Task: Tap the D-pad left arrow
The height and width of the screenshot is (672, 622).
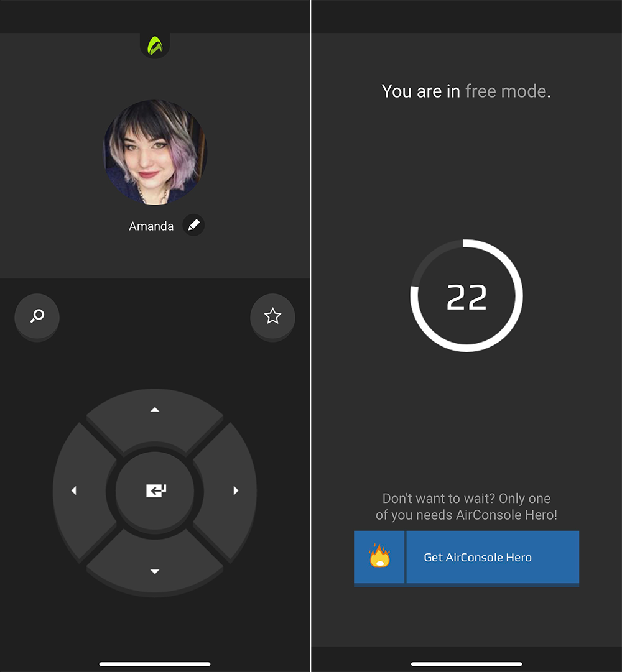Action: [80, 490]
